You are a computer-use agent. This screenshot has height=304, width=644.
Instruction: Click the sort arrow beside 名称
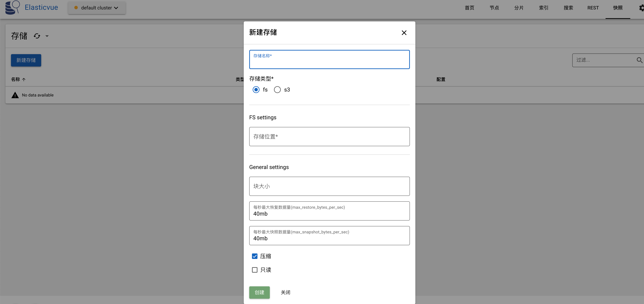pyautogui.click(x=24, y=79)
